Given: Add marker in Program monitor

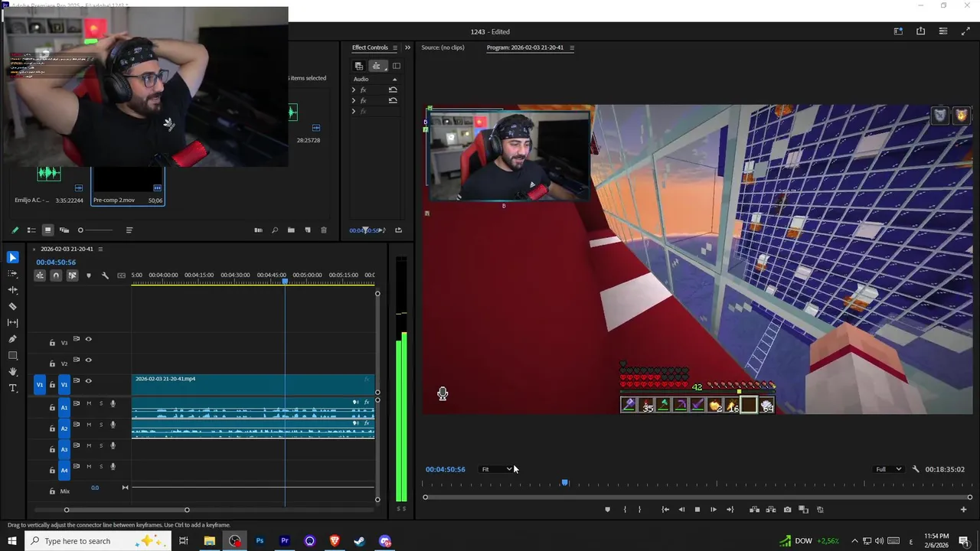Looking at the screenshot, I should click(608, 510).
